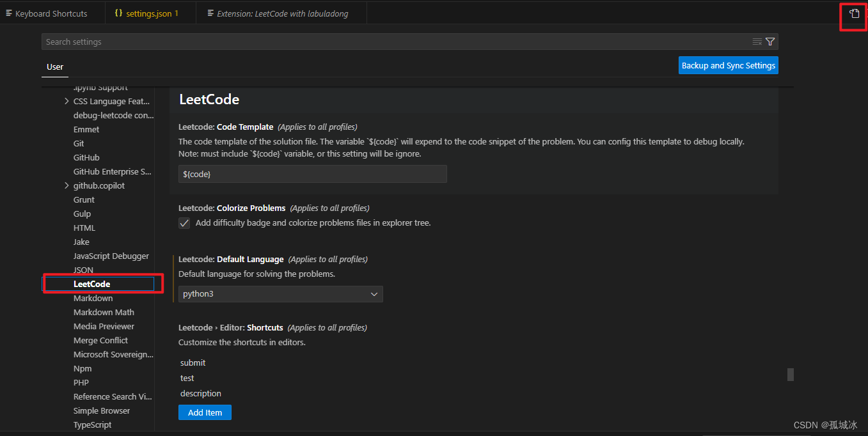Expand the CSS Language Features category
868x436 pixels.
click(x=67, y=101)
